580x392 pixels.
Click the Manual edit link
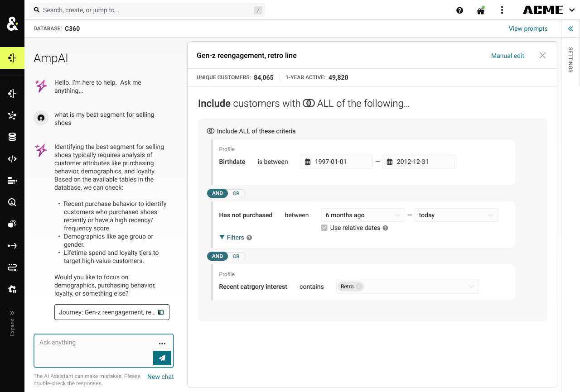pos(507,56)
